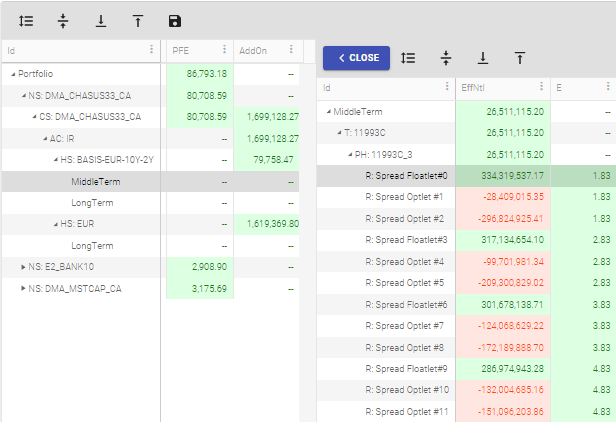Viewport: 616px width, 422px height.
Task: Sort by EffNtl column header
Action: pyautogui.click(x=473, y=88)
